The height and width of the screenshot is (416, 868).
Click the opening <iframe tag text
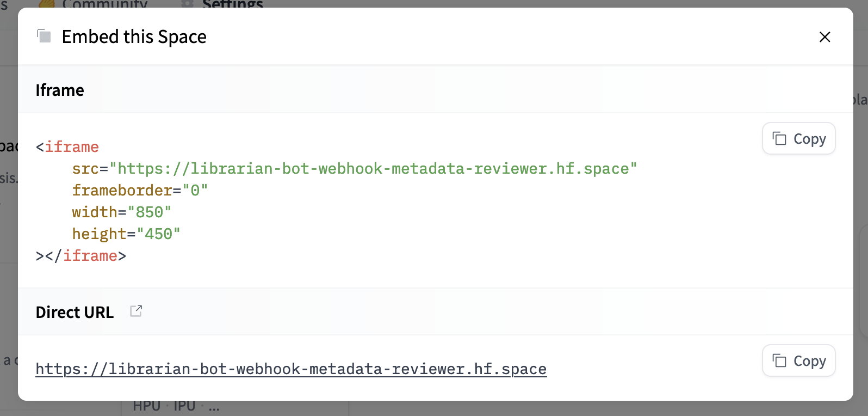[x=67, y=147]
